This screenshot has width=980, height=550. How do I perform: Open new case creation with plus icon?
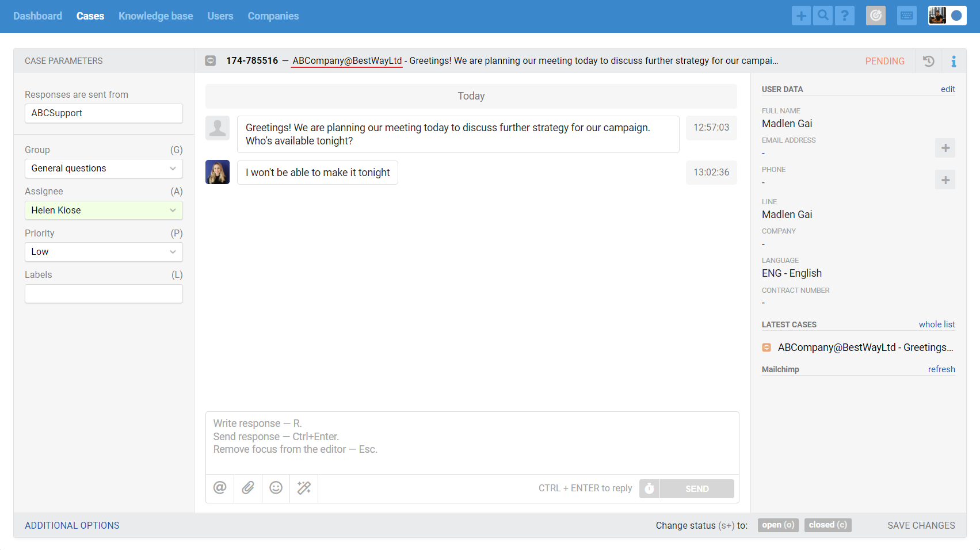pyautogui.click(x=801, y=16)
